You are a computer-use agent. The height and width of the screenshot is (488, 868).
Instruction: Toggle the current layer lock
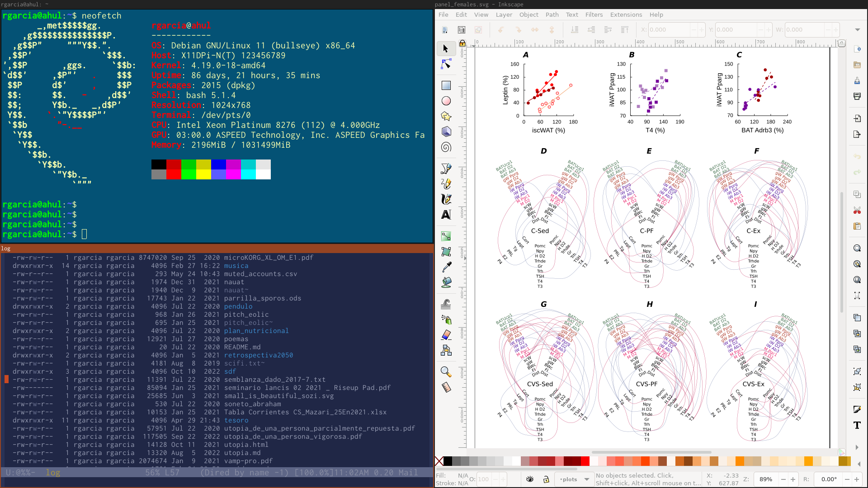point(546,479)
